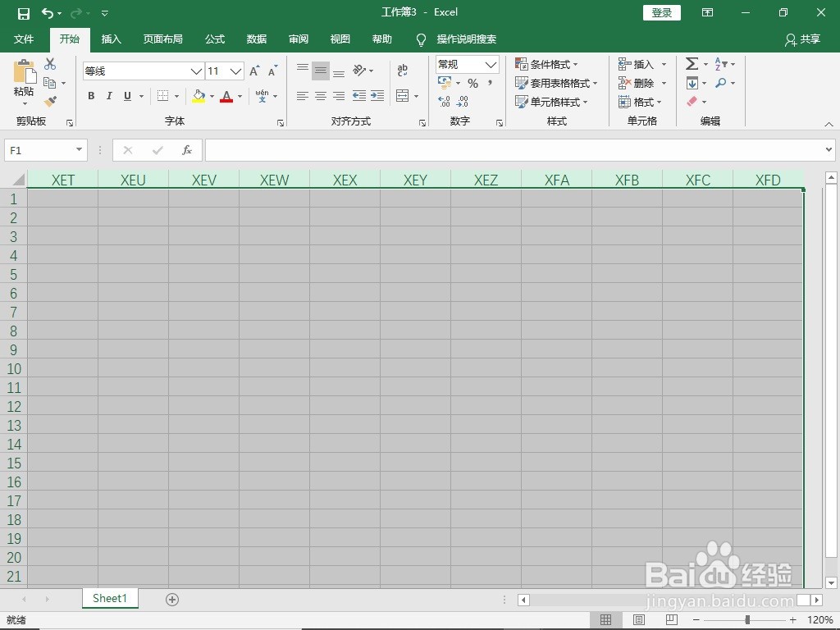Image resolution: width=840 pixels, height=630 pixels.
Task: Toggle italic formatting
Action: (x=109, y=96)
